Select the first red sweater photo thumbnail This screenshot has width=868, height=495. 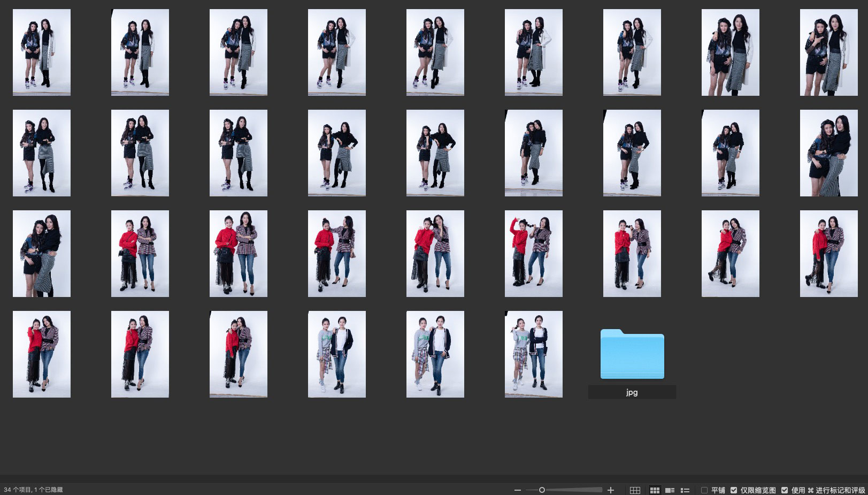[x=140, y=254]
